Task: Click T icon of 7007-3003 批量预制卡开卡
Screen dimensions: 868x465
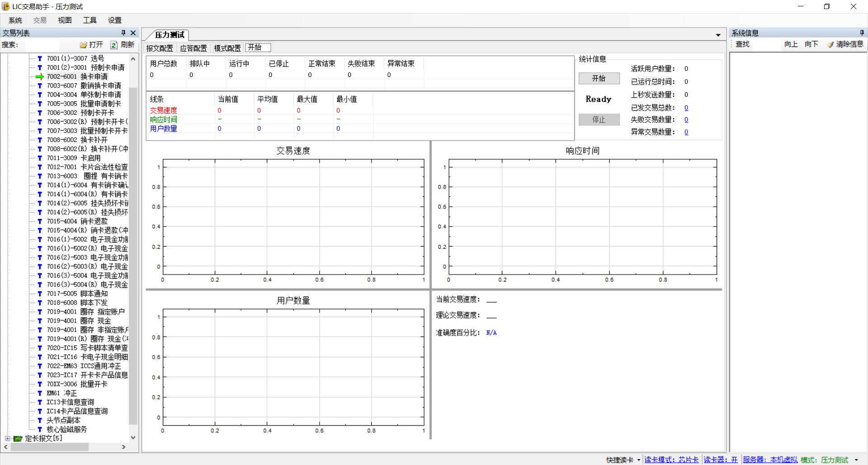Action: [x=40, y=131]
